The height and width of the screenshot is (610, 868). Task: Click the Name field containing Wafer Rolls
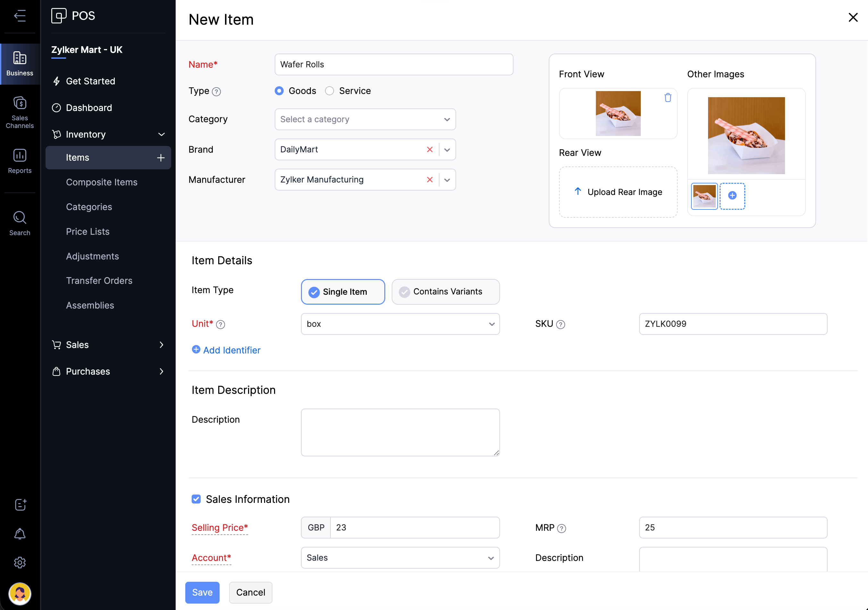click(x=394, y=64)
